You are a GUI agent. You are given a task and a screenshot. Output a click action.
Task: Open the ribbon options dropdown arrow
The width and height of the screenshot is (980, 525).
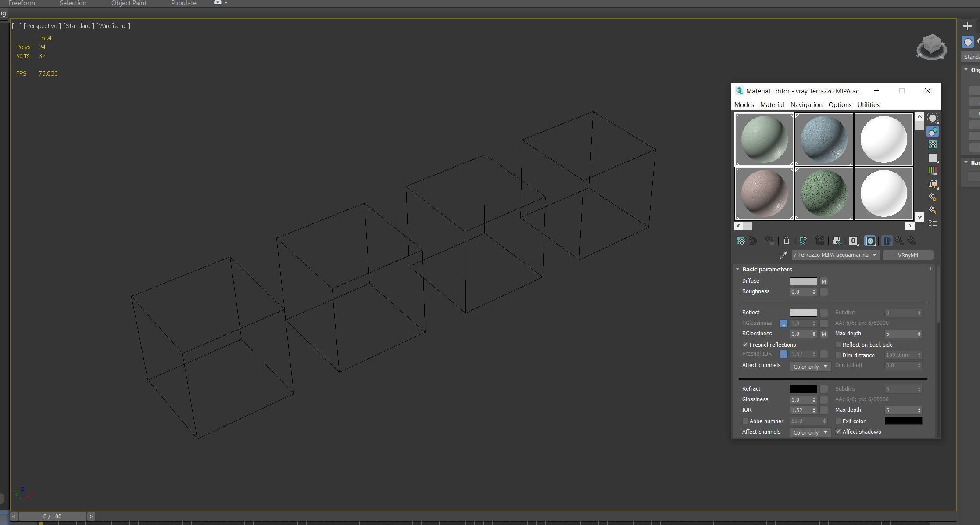(x=226, y=3)
